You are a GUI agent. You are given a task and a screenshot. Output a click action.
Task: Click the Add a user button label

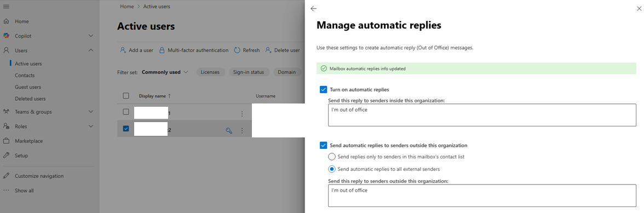(141, 50)
